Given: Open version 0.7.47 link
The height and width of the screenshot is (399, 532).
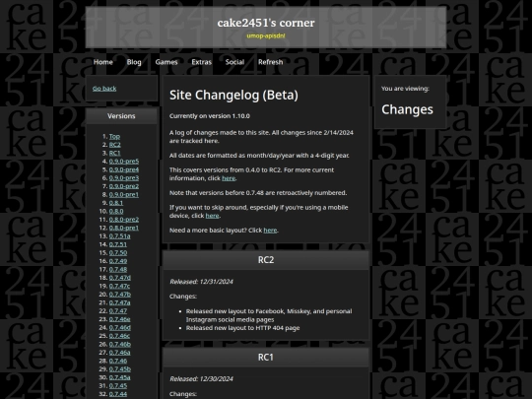Looking at the screenshot, I should point(118,311).
